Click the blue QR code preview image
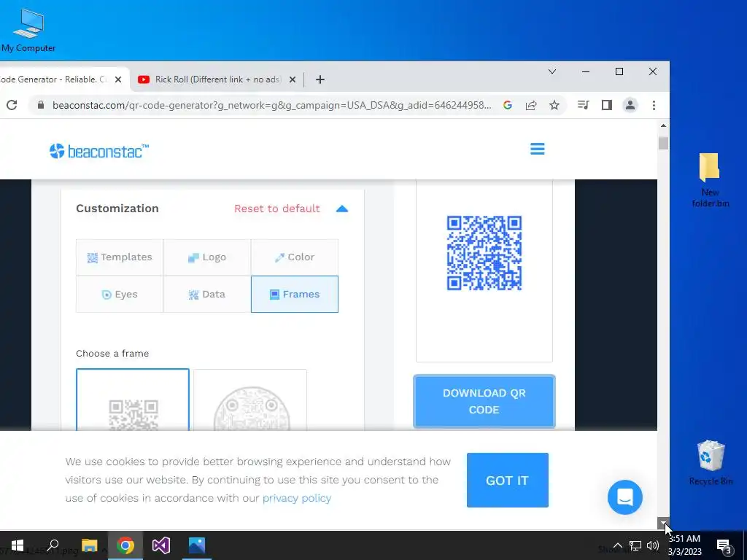The width and height of the screenshot is (747, 560). coord(484,253)
